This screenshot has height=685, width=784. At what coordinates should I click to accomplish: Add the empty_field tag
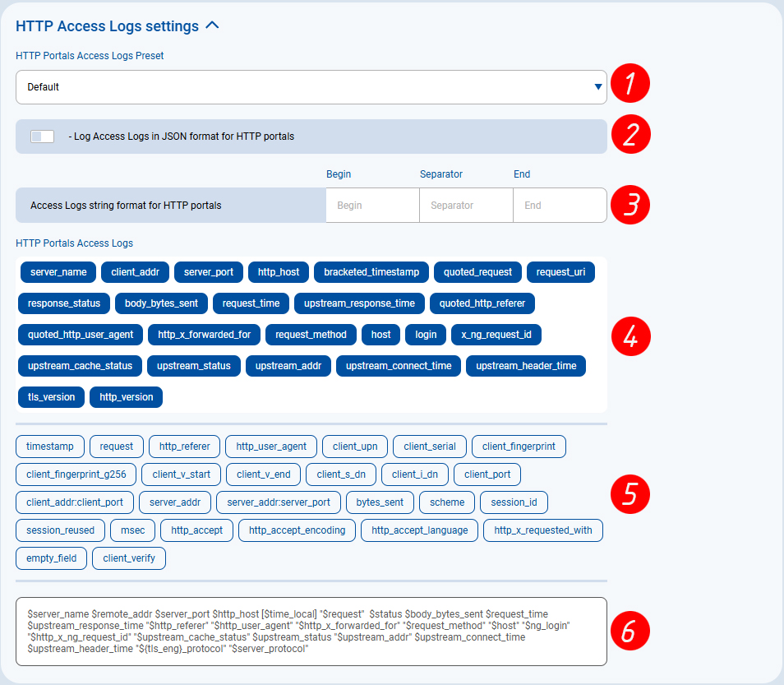point(51,558)
